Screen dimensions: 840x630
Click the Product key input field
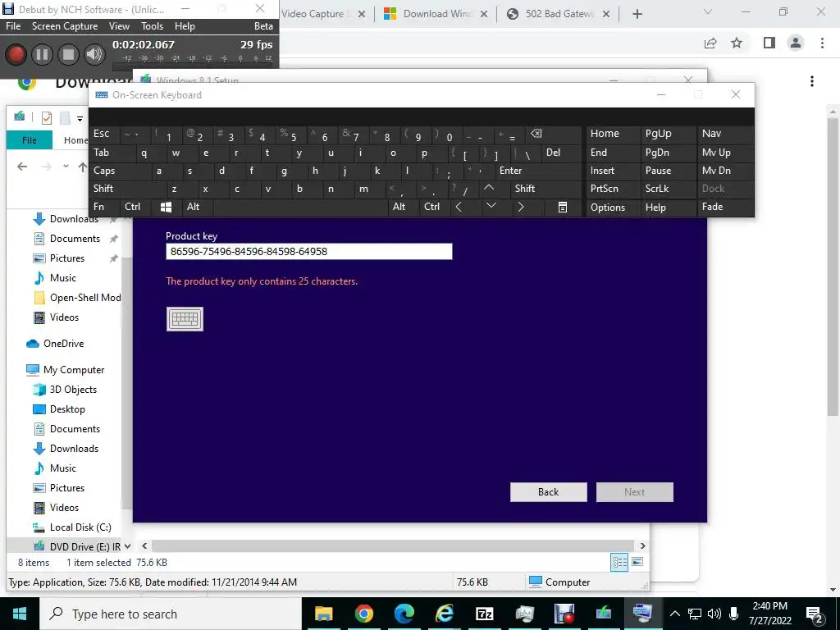309,251
